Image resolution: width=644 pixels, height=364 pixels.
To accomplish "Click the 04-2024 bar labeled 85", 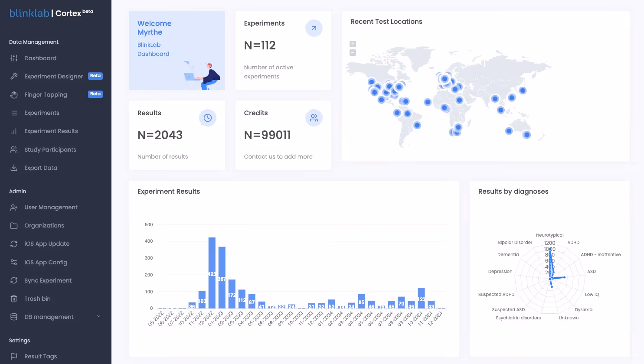I will pos(361,301).
